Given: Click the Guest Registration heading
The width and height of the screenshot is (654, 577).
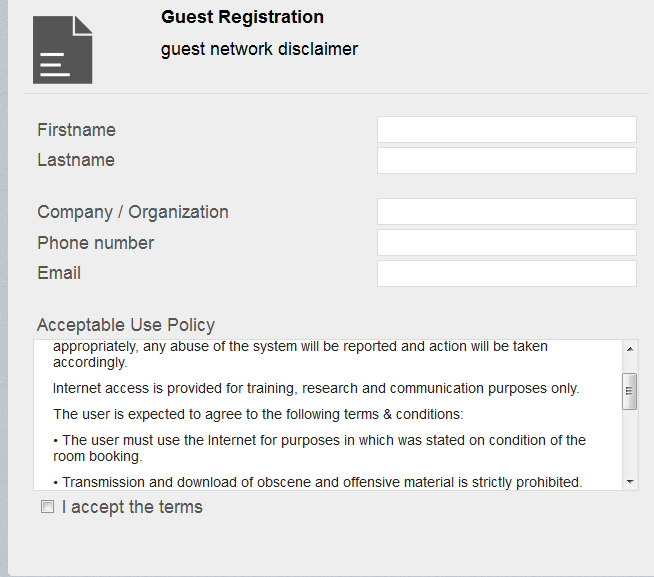Looking at the screenshot, I should (242, 17).
